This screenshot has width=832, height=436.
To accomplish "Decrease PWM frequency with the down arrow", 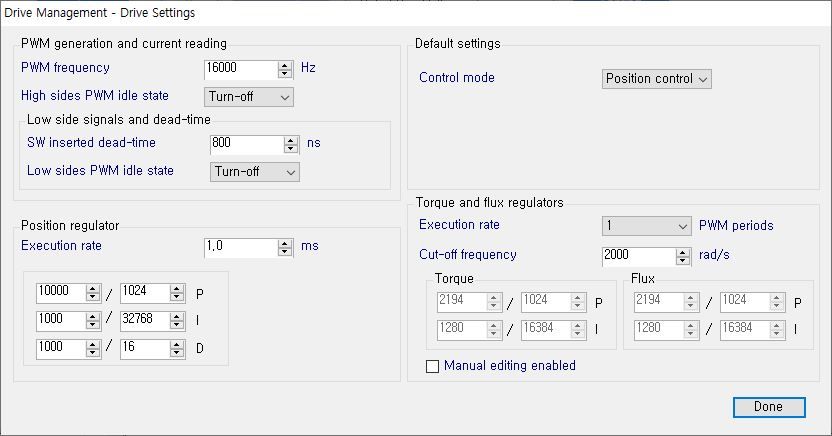I will coord(285,74).
